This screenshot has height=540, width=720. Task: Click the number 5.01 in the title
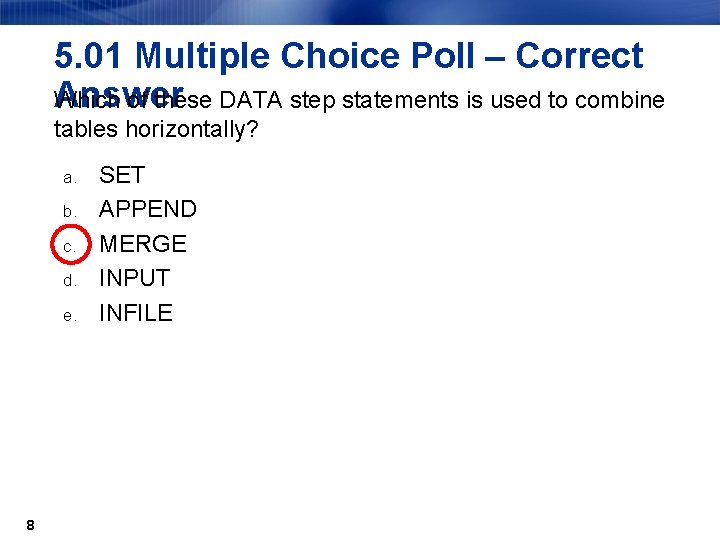(x=88, y=56)
